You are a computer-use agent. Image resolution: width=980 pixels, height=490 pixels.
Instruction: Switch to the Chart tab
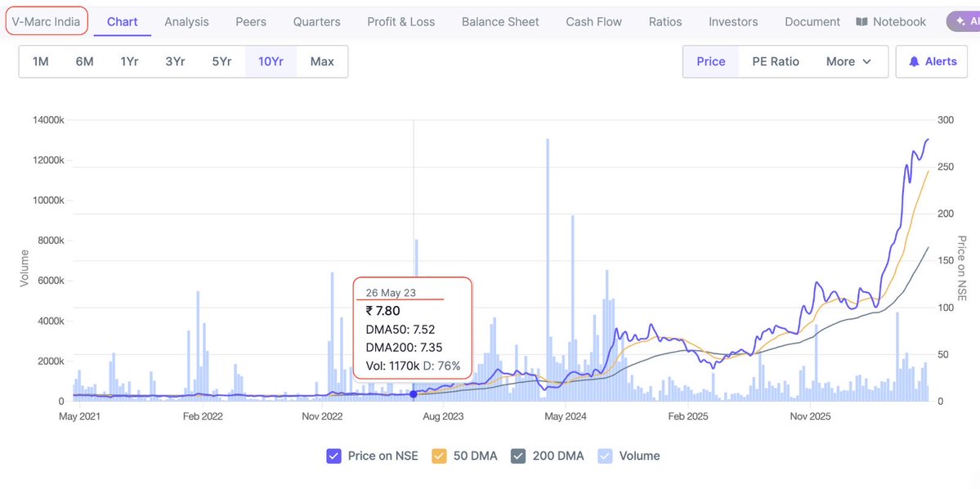pos(123,22)
